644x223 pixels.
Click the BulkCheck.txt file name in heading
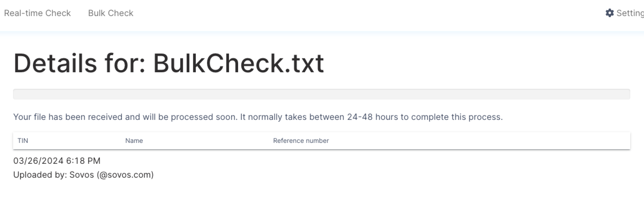coord(238,63)
